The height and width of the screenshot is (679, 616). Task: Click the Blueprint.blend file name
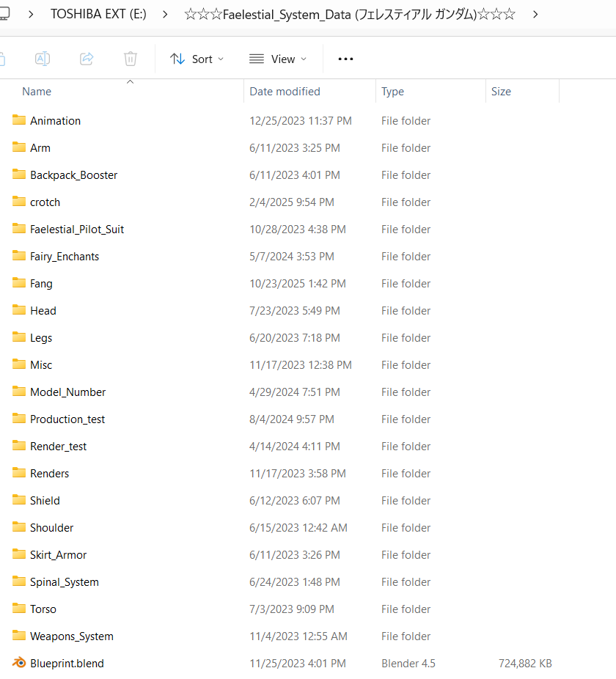[x=67, y=664]
